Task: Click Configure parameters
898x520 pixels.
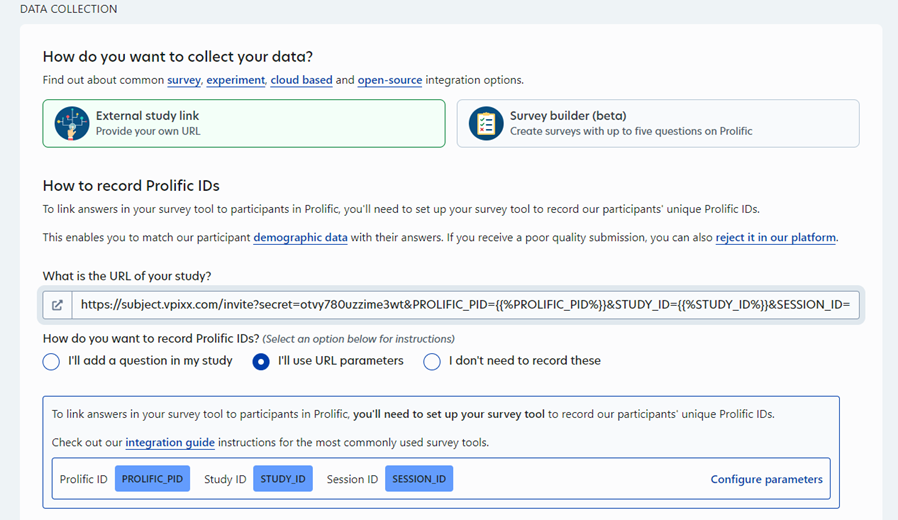Action: (766, 479)
